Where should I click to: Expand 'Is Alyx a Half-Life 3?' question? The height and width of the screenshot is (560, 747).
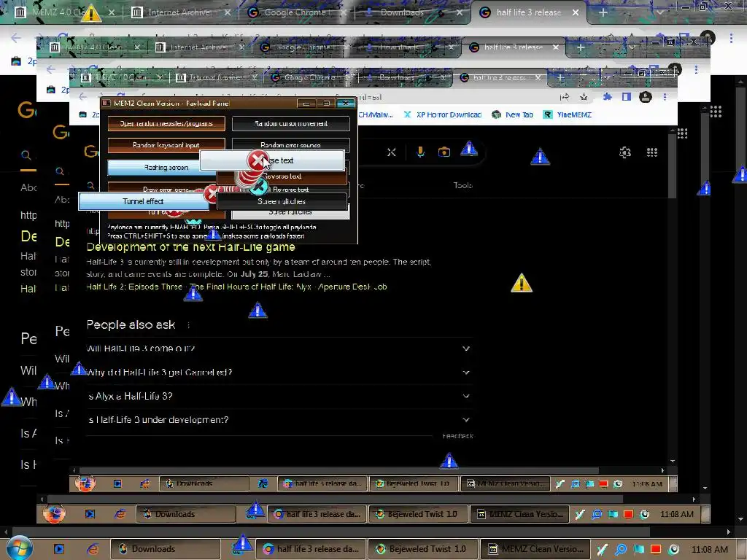pyautogui.click(x=279, y=396)
